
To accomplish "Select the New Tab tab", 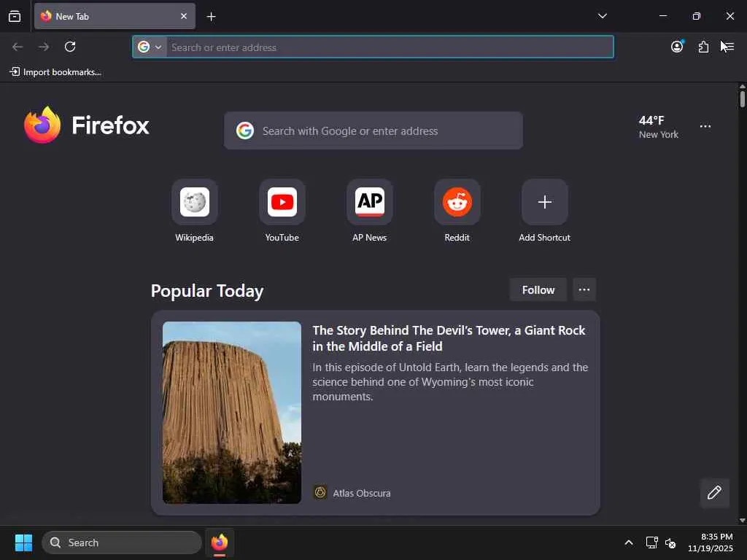I will point(115,16).
